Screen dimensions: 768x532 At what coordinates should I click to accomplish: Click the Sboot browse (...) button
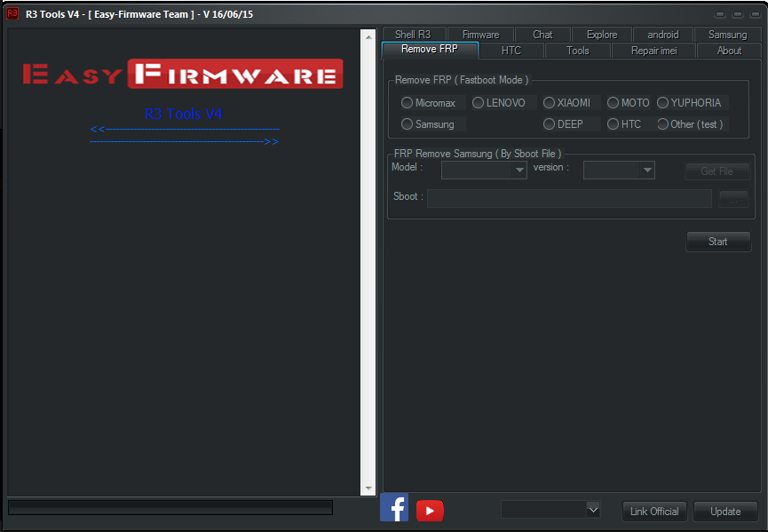733,199
